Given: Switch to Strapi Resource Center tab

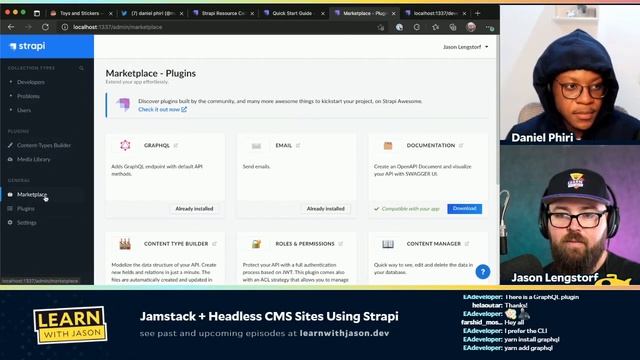Looking at the screenshot, I should click(224, 13).
